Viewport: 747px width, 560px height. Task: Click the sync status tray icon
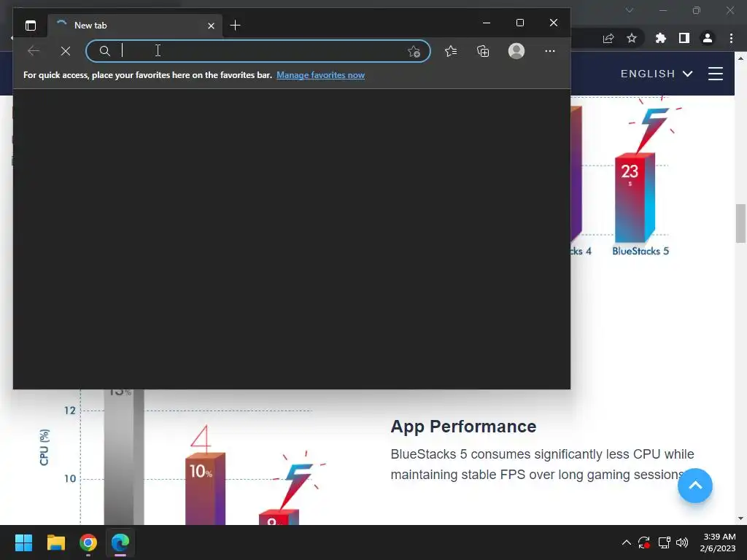tap(644, 542)
